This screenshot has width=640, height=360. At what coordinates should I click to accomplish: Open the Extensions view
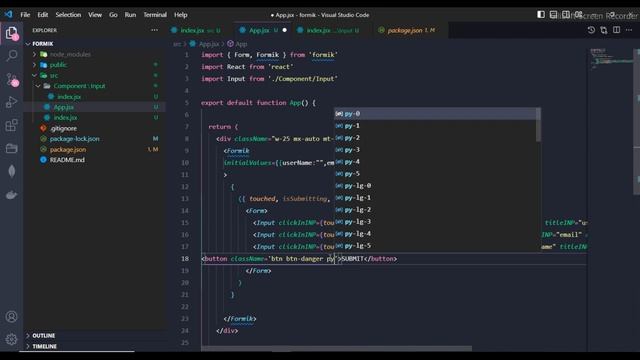point(11,125)
